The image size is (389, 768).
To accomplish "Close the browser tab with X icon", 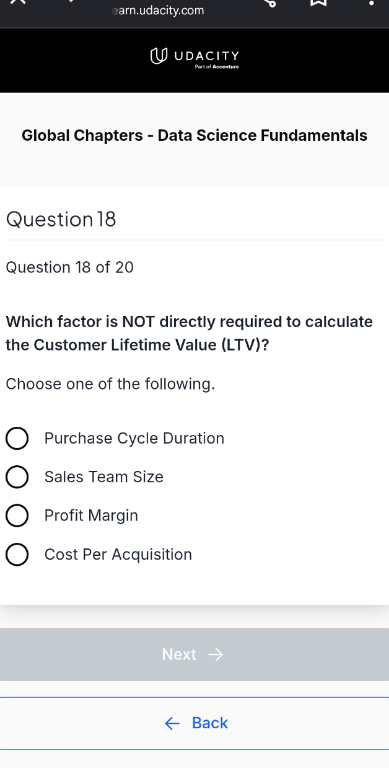I will (18, 2).
